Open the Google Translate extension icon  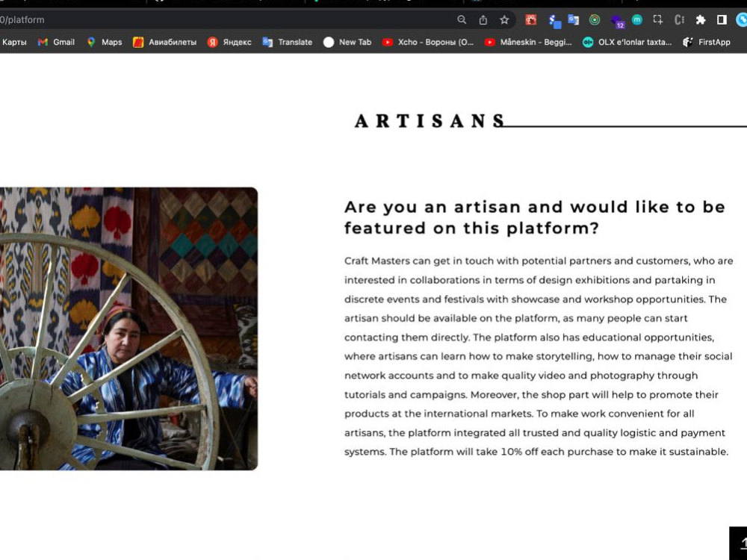(x=573, y=19)
